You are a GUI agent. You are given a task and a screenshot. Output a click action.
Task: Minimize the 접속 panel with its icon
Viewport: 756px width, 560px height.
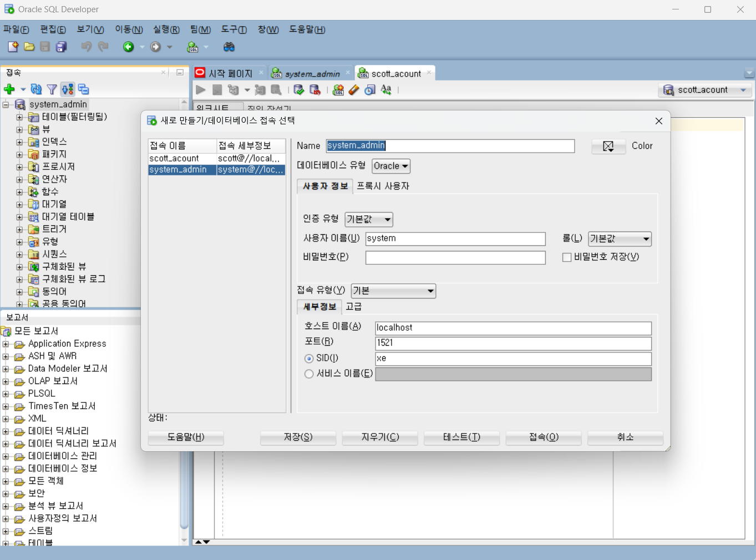point(180,73)
